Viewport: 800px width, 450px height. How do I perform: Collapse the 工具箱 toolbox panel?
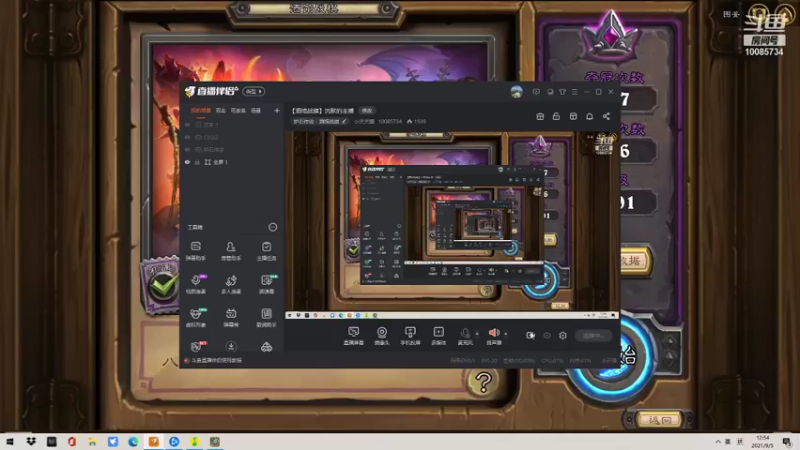click(x=273, y=227)
